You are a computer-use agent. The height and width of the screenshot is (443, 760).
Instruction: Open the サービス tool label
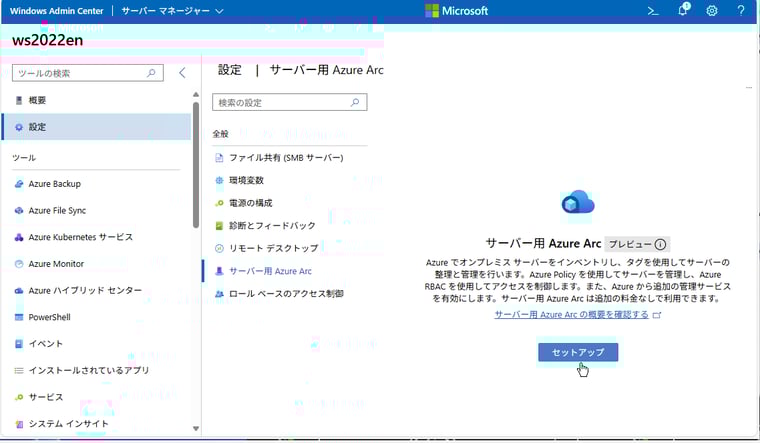click(46, 397)
